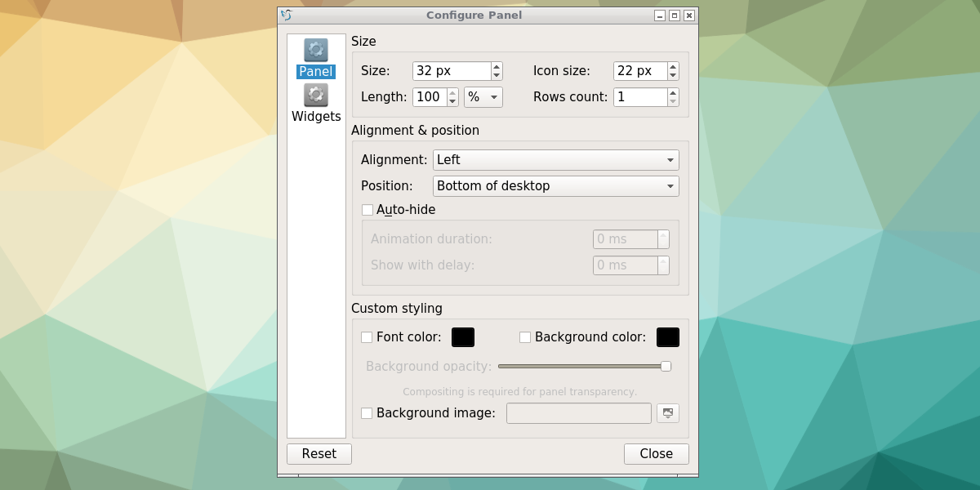Open the Widgets gear icon in sidebar

(316, 96)
